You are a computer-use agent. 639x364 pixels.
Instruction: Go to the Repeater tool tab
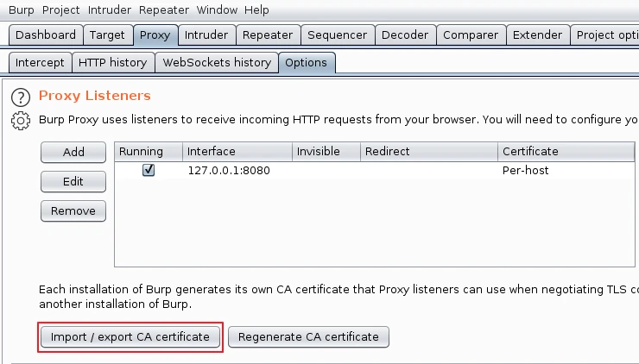pyautogui.click(x=268, y=35)
